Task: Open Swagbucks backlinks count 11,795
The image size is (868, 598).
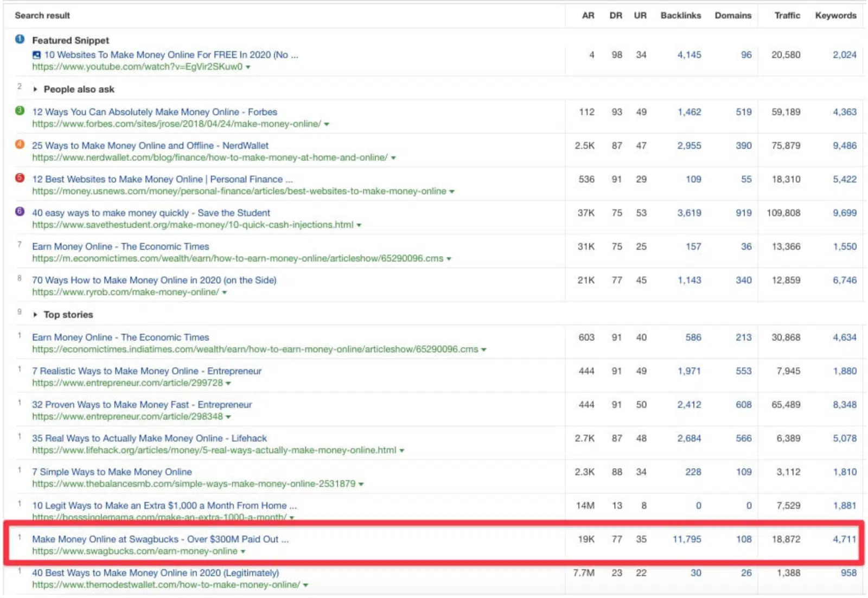Action: (687, 539)
